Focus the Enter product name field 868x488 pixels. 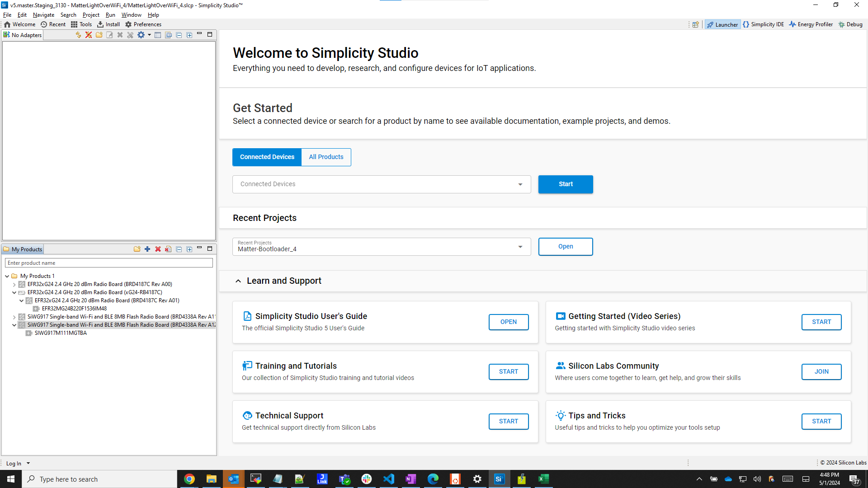pos(109,263)
